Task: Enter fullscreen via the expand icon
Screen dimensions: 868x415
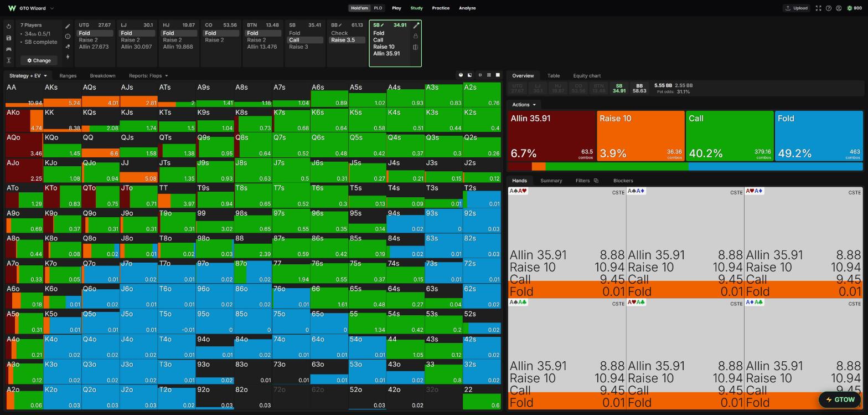Action: pos(818,8)
